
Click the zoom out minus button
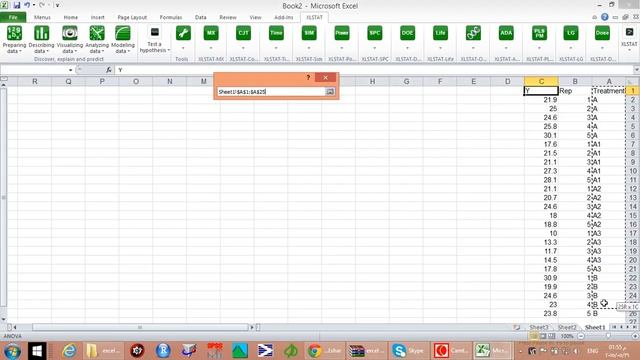tap(581, 336)
